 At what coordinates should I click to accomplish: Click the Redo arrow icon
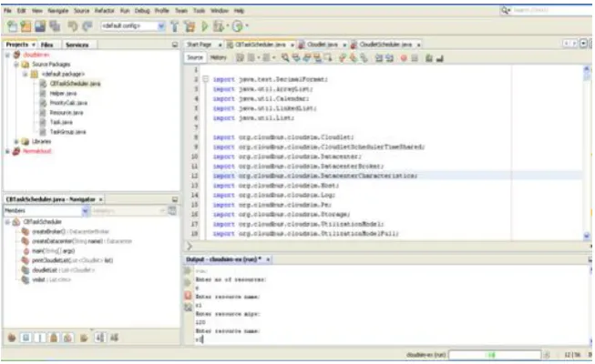pyautogui.click(x=87, y=26)
